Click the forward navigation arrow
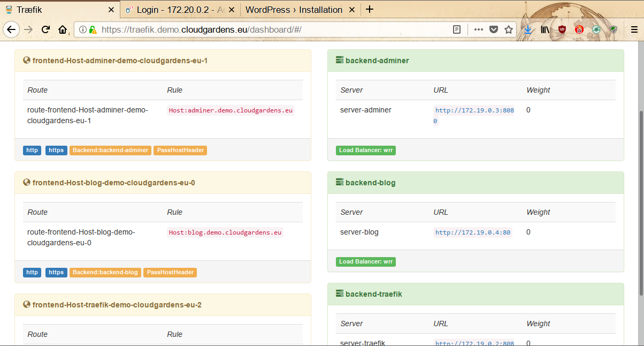The image size is (644, 346). tap(28, 29)
